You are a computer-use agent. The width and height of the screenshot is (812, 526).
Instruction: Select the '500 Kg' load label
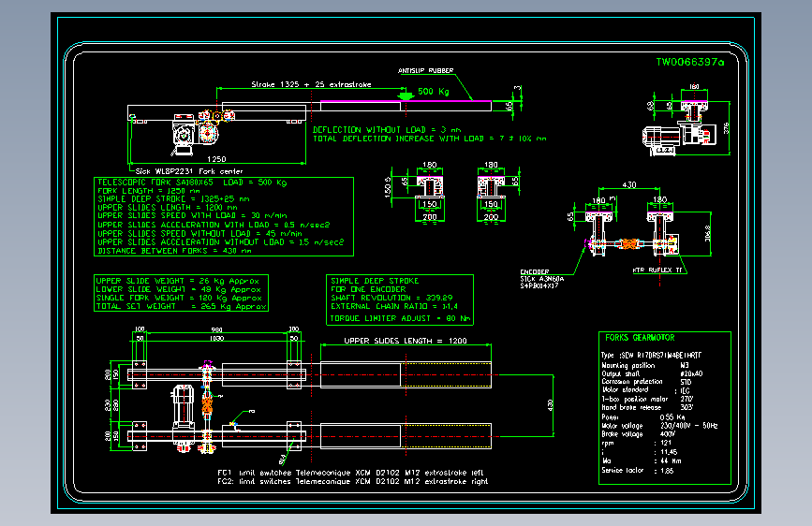pyautogui.click(x=434, y=92)
